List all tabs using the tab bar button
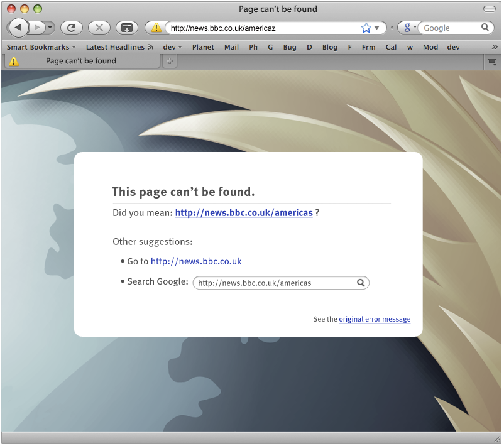The height and width of the screenshot is (446, 504). tap(492, 62)
